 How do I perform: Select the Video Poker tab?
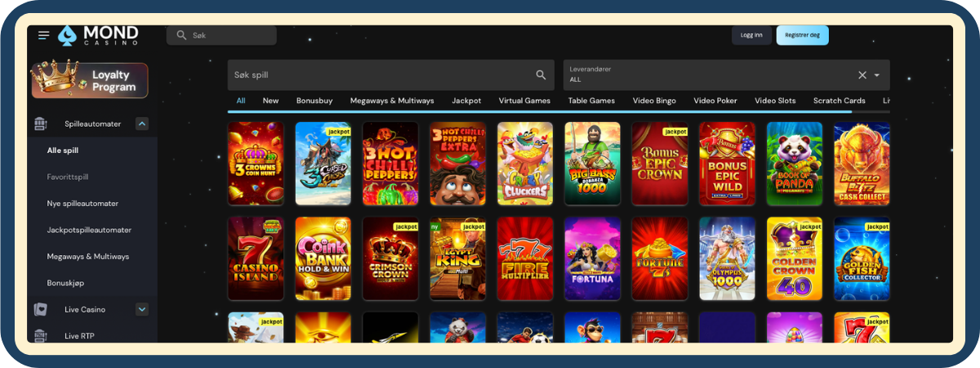point(715,101)
